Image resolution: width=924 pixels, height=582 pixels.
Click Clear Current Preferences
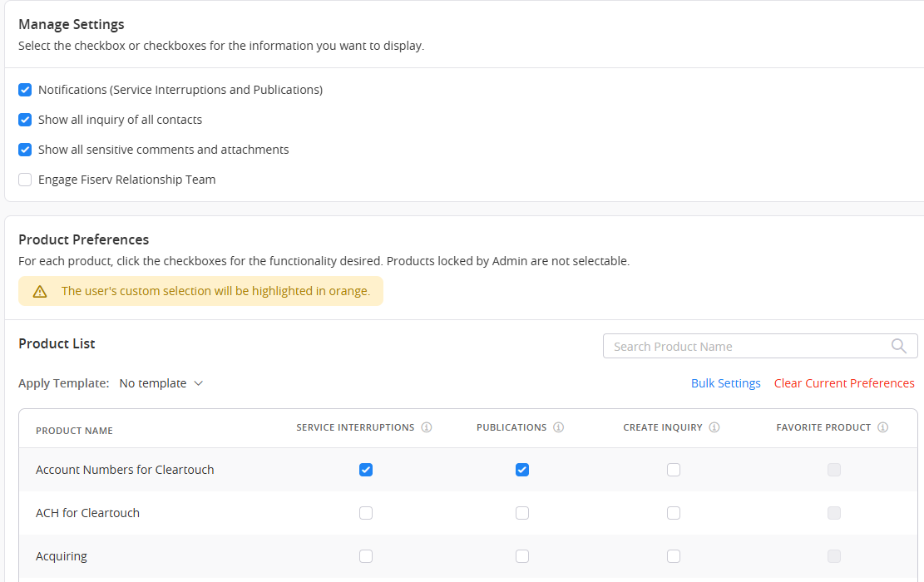(x=844, y=383)
